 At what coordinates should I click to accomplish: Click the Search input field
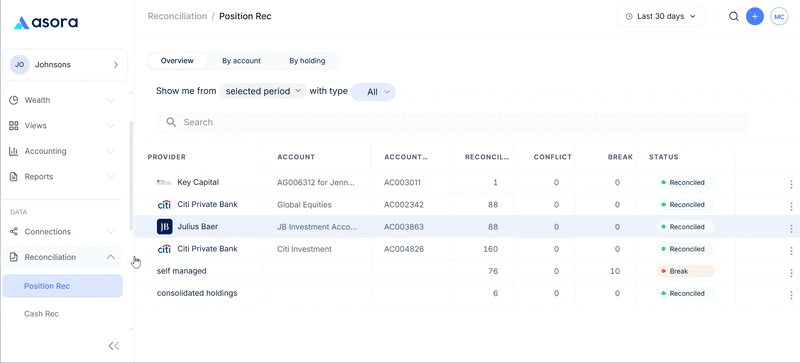tap(453, 123)
